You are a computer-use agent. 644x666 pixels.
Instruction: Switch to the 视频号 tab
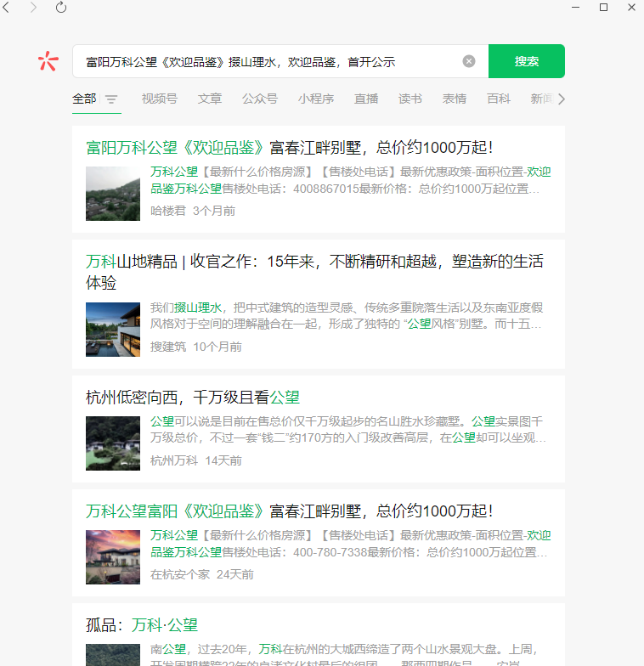click(x=160, y=99)
